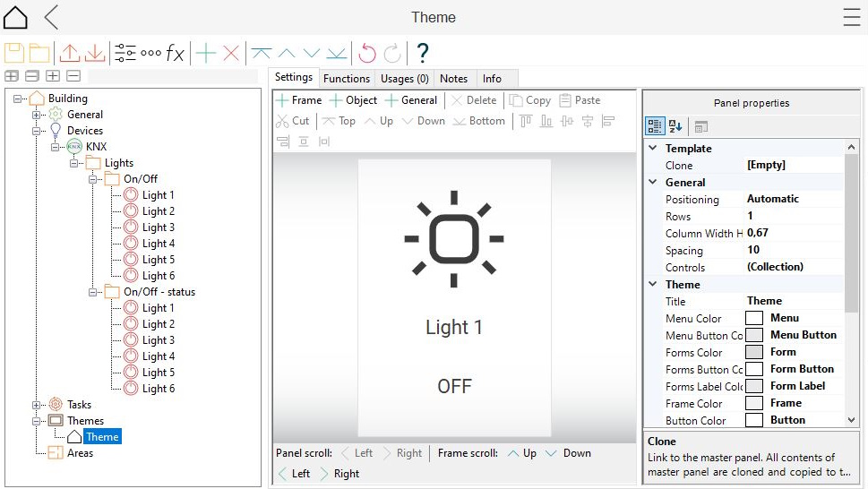This screenshot has width=868, height=489.
Task: Click the Forms Color swatch
Action: pos(754,352)
